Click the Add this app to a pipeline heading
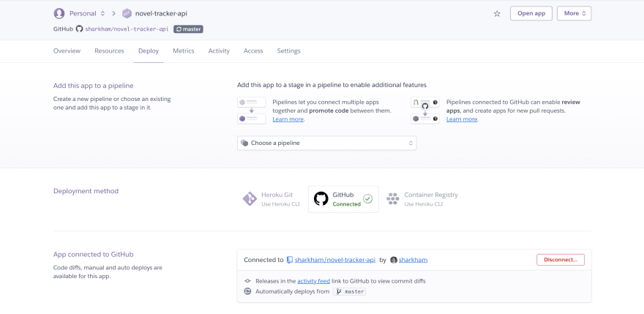The width and height of the screenshot is (644, 314). [x=93, y=86]
